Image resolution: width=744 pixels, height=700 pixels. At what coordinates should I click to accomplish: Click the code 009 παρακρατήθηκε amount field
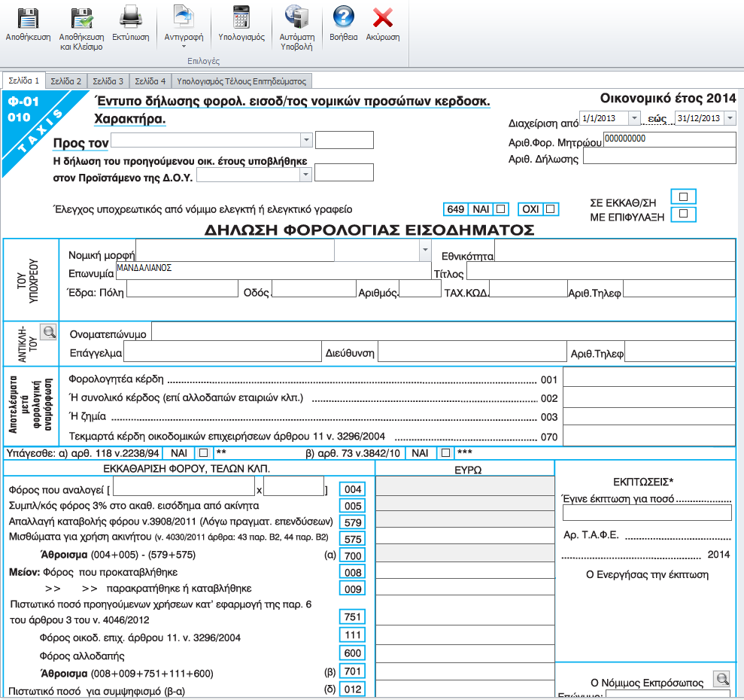pyautogui.click(x=465, y=587)
